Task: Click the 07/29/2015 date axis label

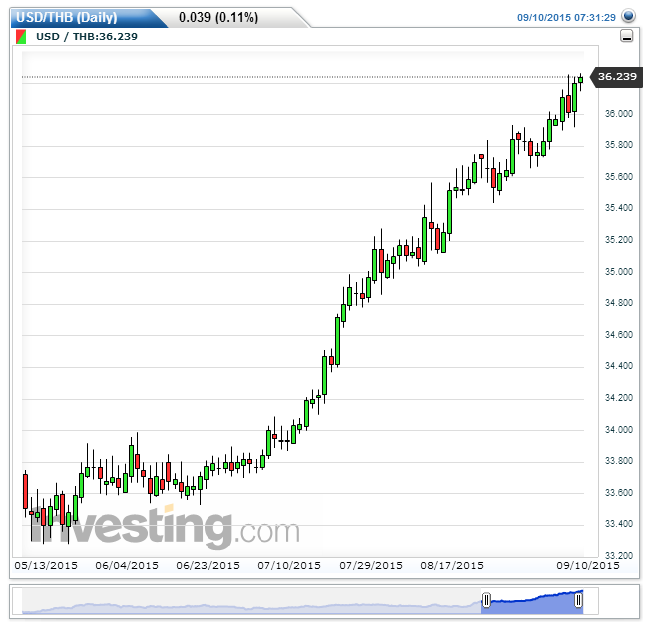Action: [371, 565]
